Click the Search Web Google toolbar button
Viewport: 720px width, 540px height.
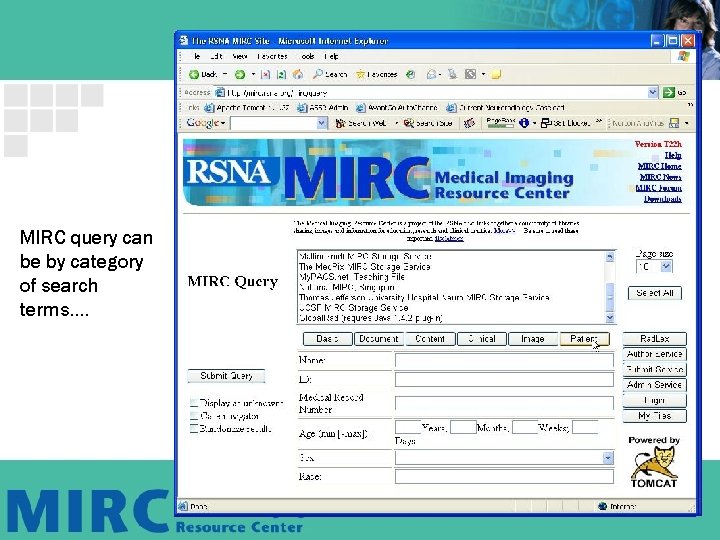pos(361,123)
